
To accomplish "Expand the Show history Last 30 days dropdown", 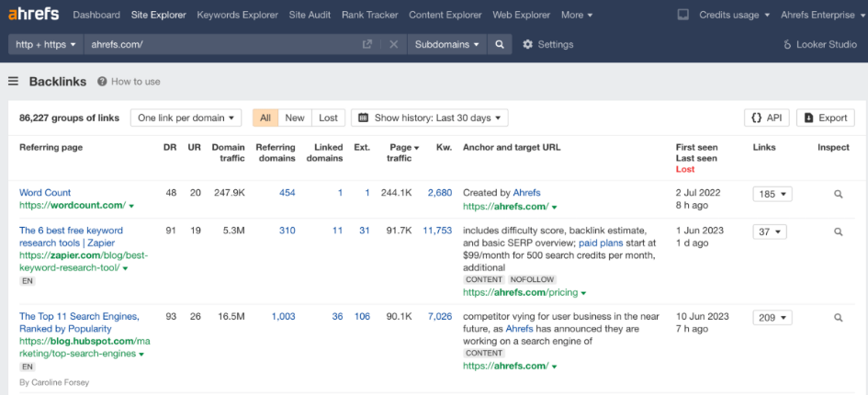I will coord(430,118).
